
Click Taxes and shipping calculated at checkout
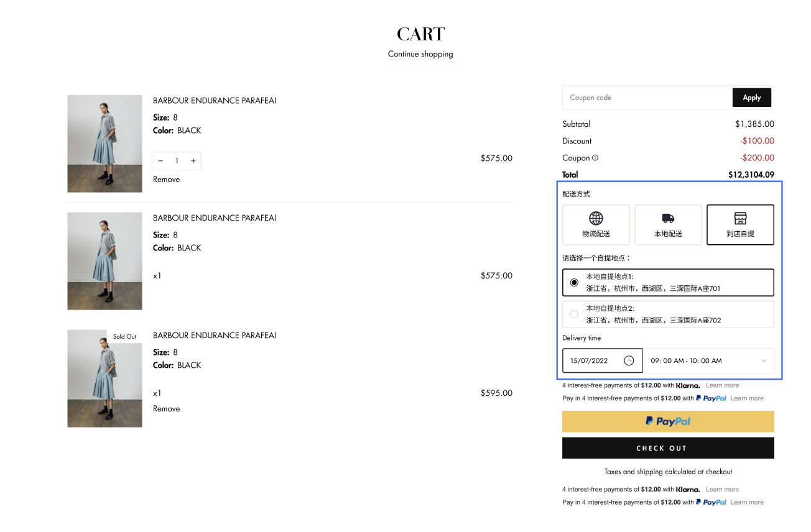pyautogui.click(x=668, y=472)
